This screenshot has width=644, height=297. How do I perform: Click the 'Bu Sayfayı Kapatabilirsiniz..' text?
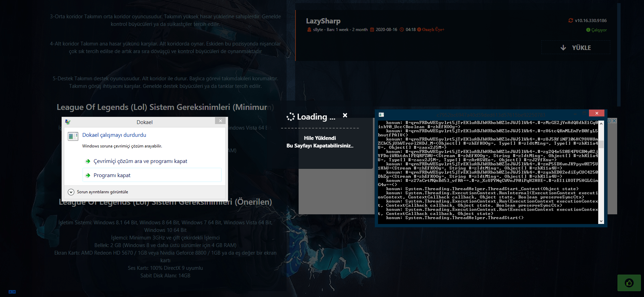tap(320, 146)
